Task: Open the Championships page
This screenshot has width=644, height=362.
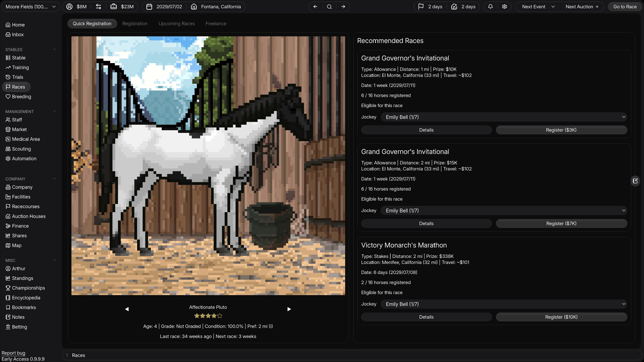Action: (x=25, y=288)
